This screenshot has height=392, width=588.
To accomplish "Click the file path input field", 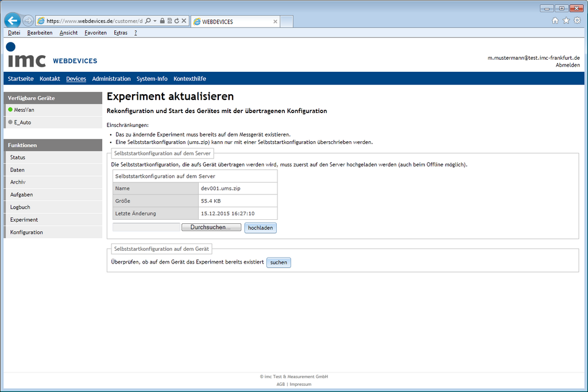I will click(146, 227).
